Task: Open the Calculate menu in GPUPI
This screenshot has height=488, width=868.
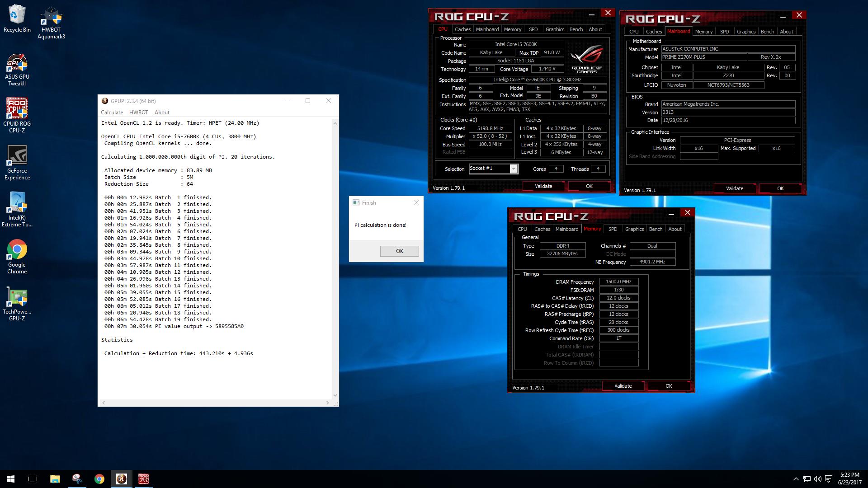Action: coord(112,113)
